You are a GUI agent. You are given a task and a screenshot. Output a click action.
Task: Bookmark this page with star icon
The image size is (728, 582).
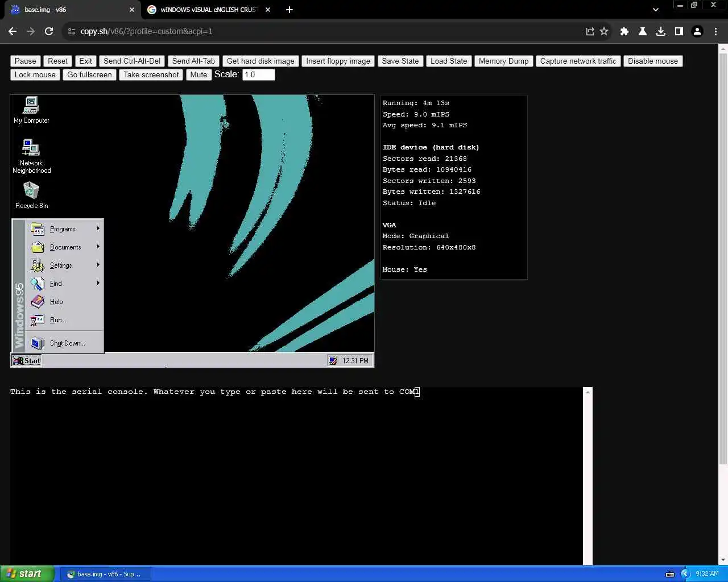pos(604,31)
